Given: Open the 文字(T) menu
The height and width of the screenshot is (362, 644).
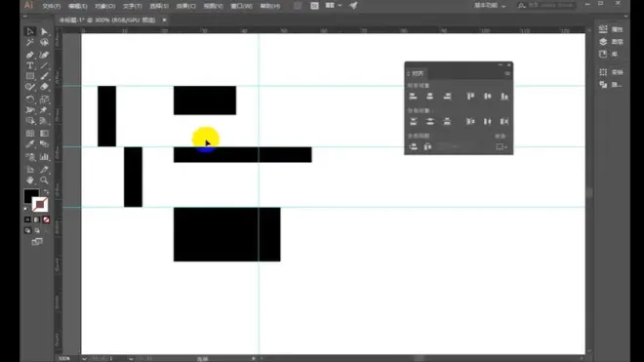Looking at the screenshot, I should [x=133, y=6].
